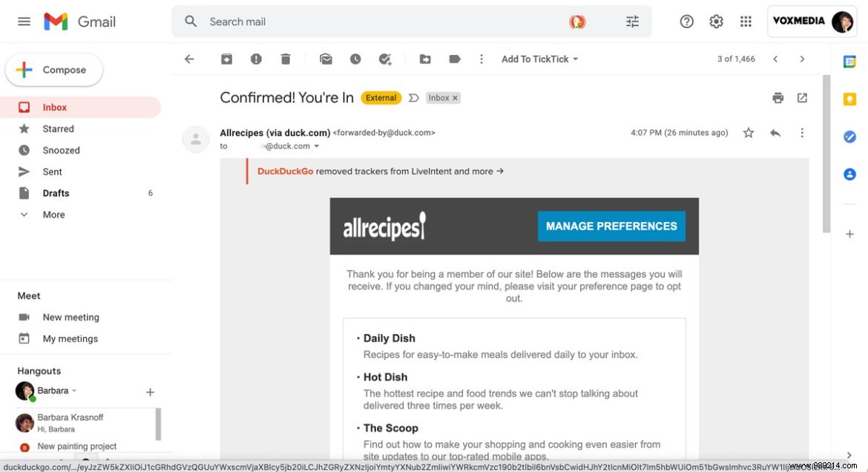Screen dimensions: 868x472
Task: Show recipient details under the sender name
Action: click(317, 146)
